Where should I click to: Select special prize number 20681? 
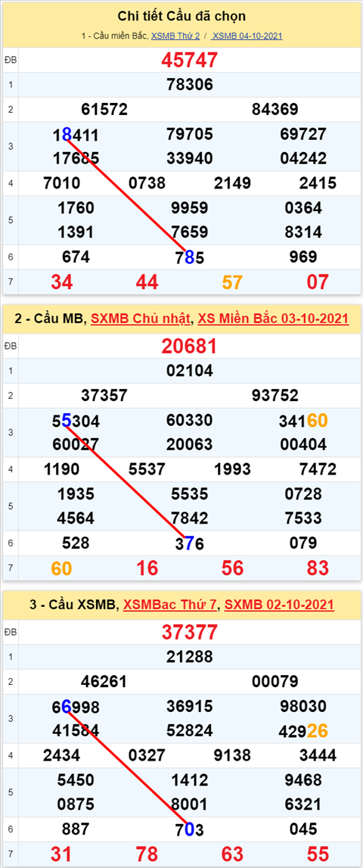[189, 347]
